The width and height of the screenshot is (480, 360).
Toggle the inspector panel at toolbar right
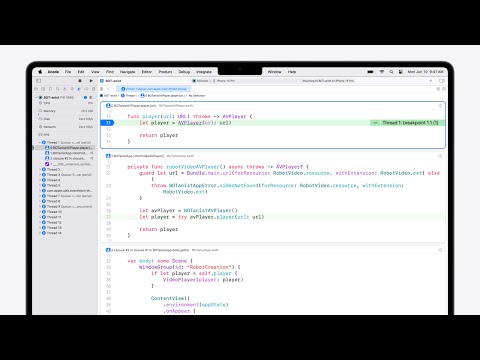pos(442,81)
